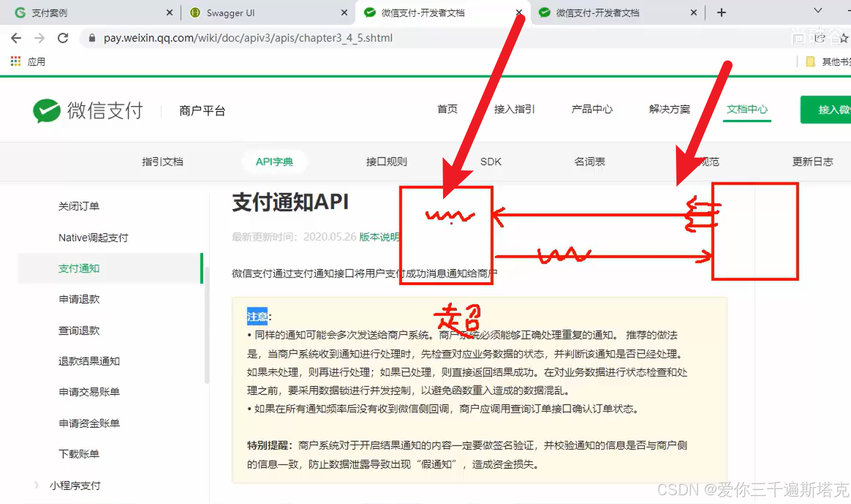
Task: Click the 特别提醒 bold text
Action: click(269, 445)
